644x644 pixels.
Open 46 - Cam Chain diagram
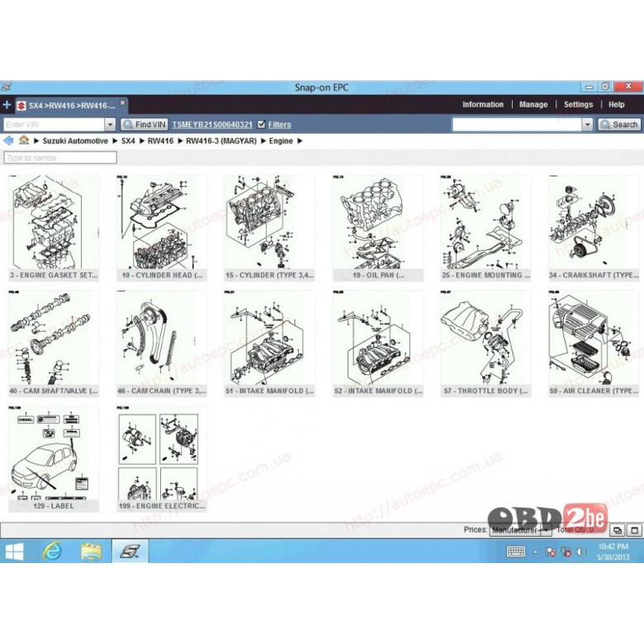161,343
